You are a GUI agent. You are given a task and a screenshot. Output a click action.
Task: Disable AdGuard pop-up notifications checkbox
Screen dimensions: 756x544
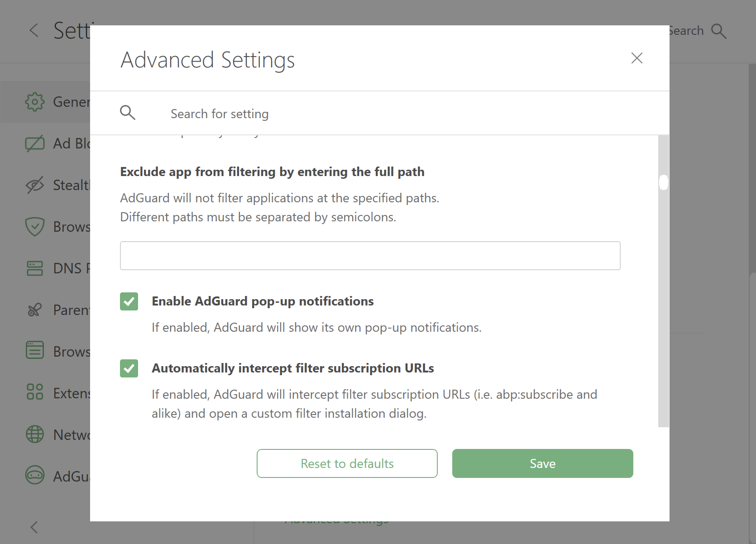coord(129,301)
